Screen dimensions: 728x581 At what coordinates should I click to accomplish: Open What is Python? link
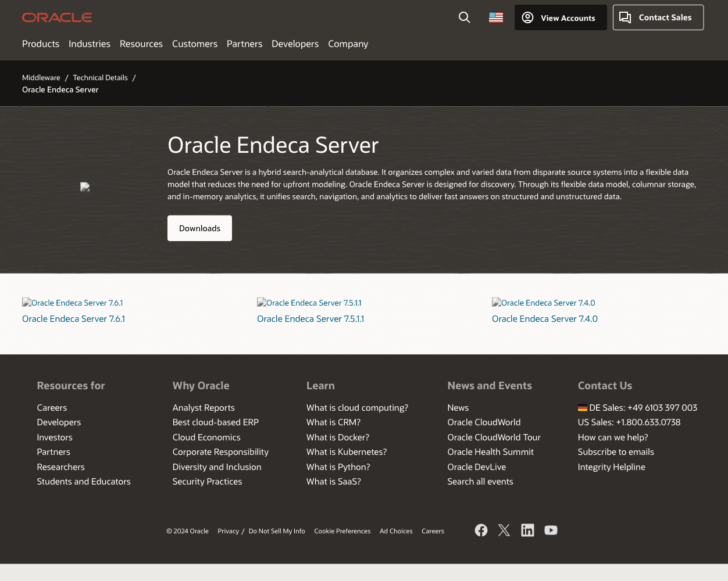coord(338,467)
